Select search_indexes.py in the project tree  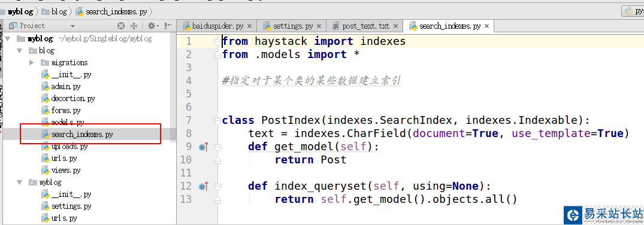pos(81,134)
